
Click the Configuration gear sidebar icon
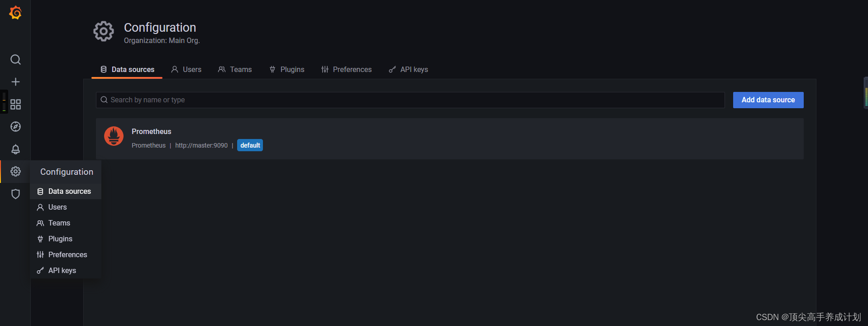tap(15, 172)
